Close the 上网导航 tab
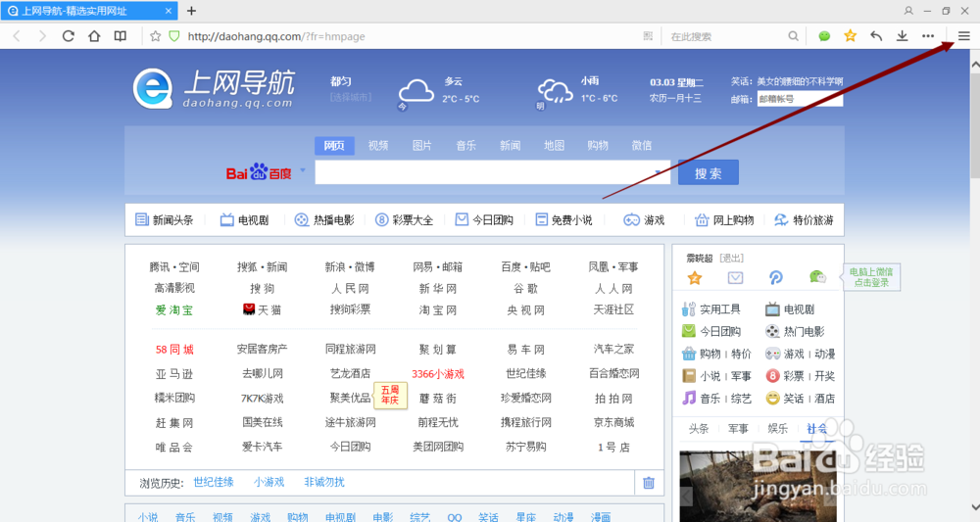 coord(169,11)
